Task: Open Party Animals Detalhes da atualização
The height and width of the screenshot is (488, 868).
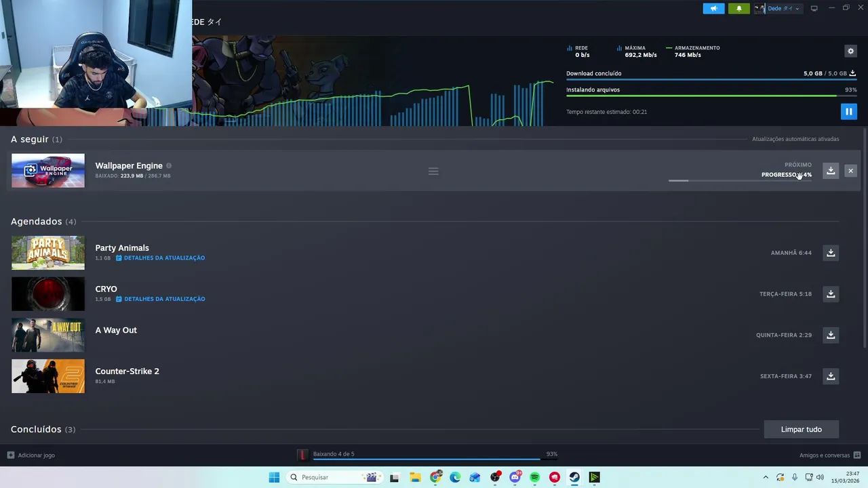Action: point(160,258)
